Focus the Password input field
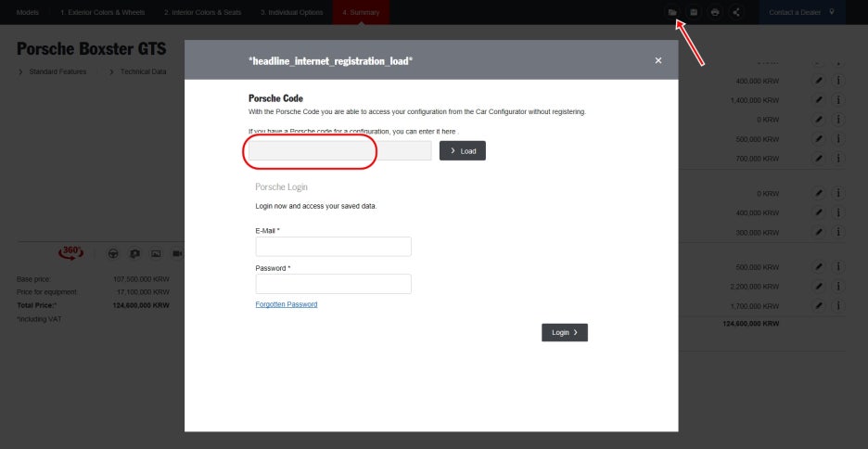The image size is (868, 449). (x=333, y=284)
